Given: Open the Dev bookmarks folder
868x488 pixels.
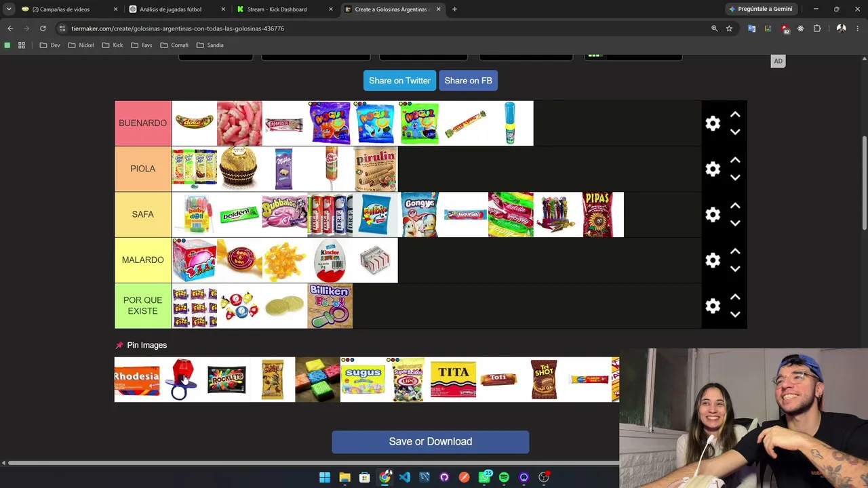Looking at the screenshot, I should click(50, 45).
